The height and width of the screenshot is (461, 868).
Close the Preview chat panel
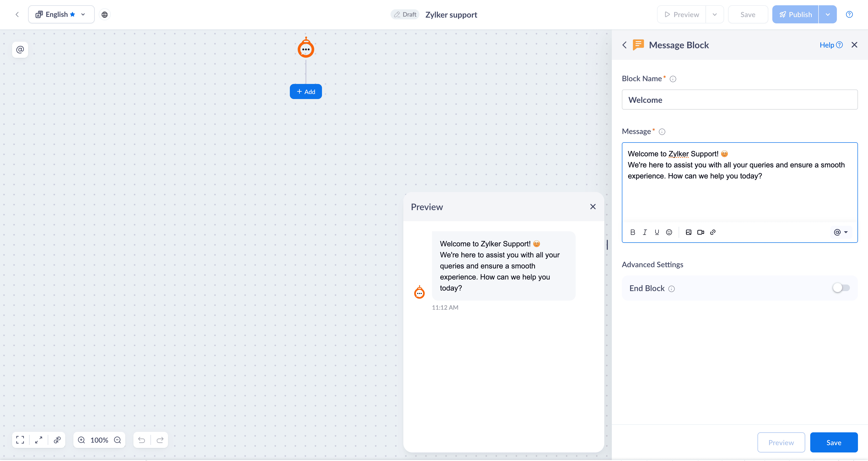593,207
